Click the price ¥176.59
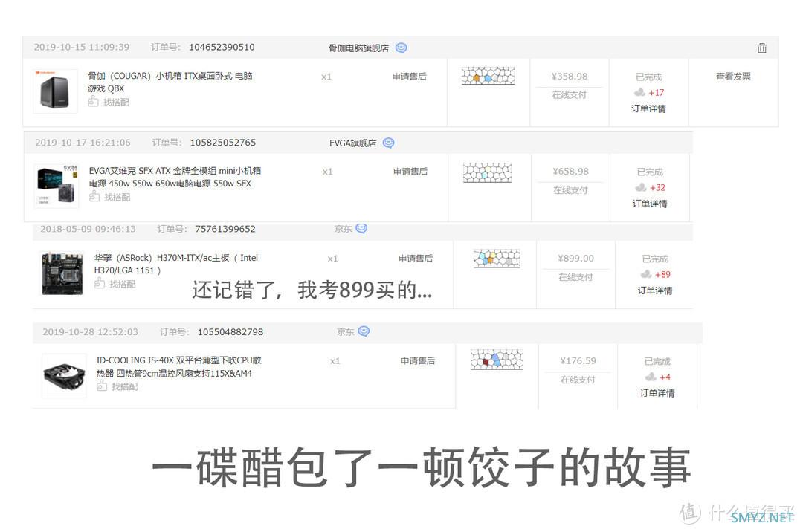 tap(578, 360)
